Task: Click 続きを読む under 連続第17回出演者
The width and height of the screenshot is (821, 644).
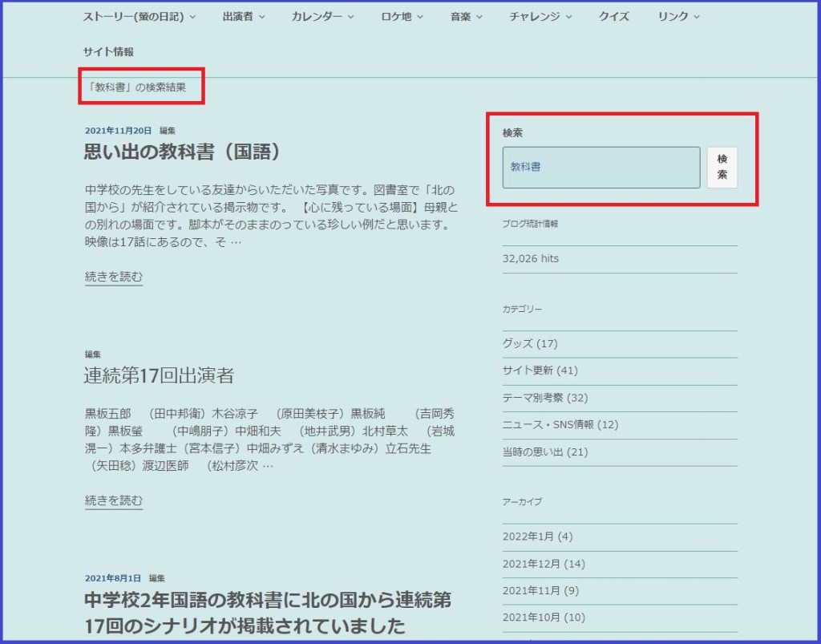Action: pos(114,500)
